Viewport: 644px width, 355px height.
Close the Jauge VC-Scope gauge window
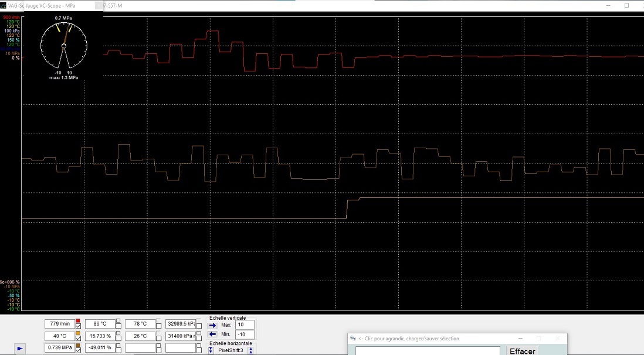click(x=99, y=6)
